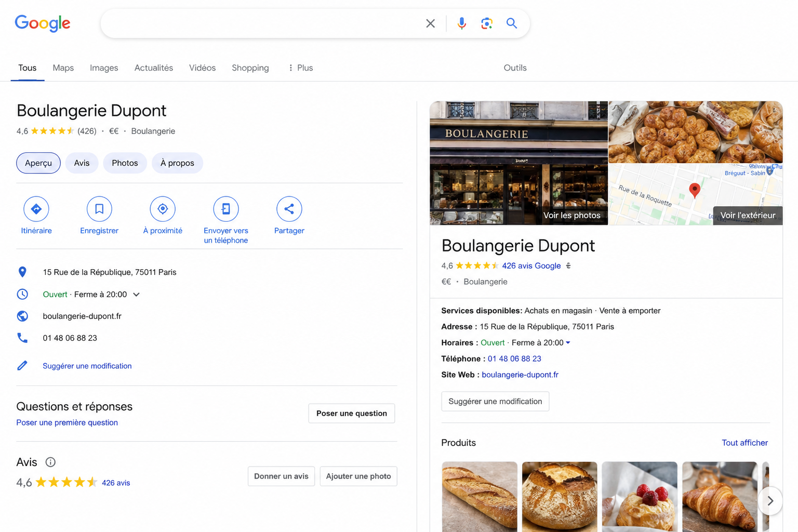Click the Ajouter une photo button

pyautogui.click(x=358, y=476)
